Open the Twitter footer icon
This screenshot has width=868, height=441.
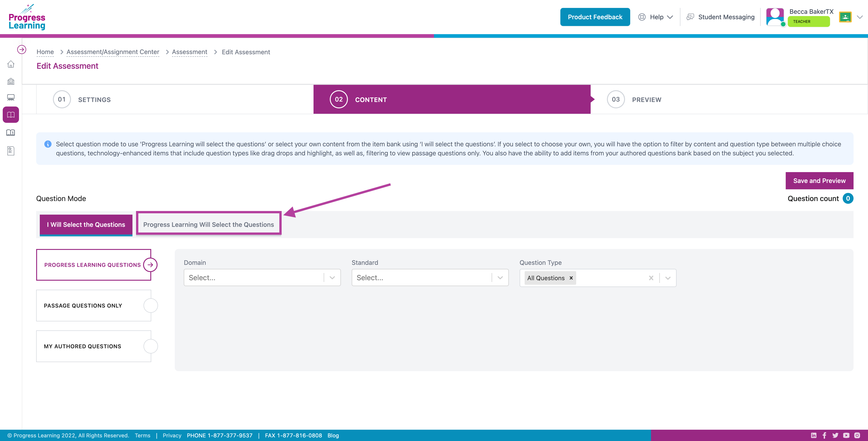[x=835, y=435]
